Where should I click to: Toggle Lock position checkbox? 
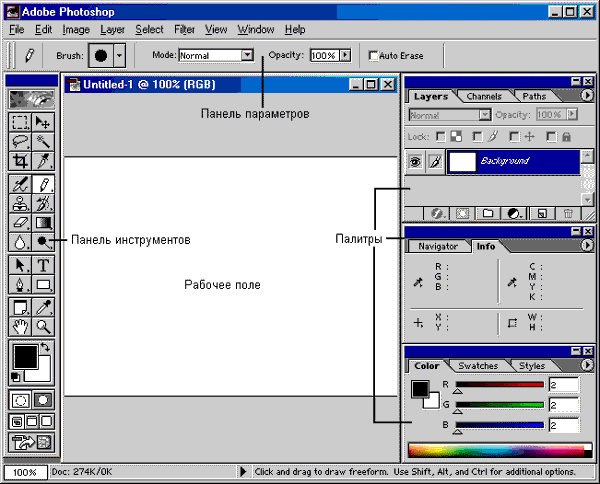[514, 137]
